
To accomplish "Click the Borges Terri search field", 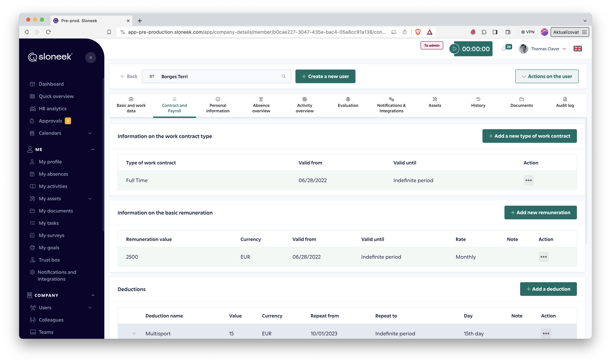I will [217, 76].
